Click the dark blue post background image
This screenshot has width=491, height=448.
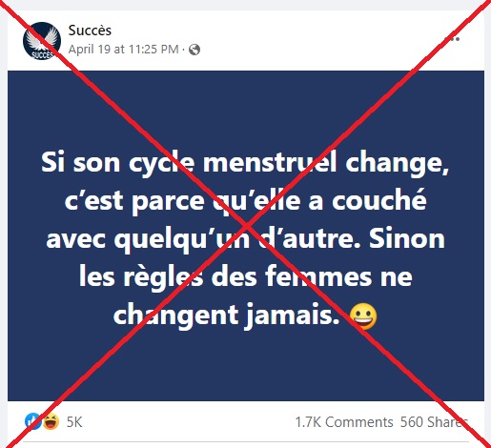[x=246, y=235]
